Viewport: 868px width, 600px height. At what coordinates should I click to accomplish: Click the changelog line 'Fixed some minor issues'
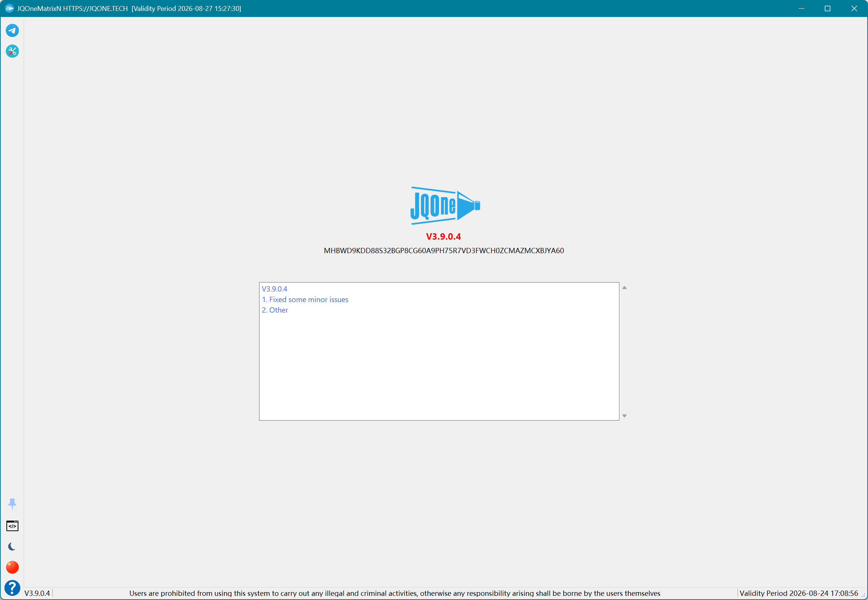305,299
